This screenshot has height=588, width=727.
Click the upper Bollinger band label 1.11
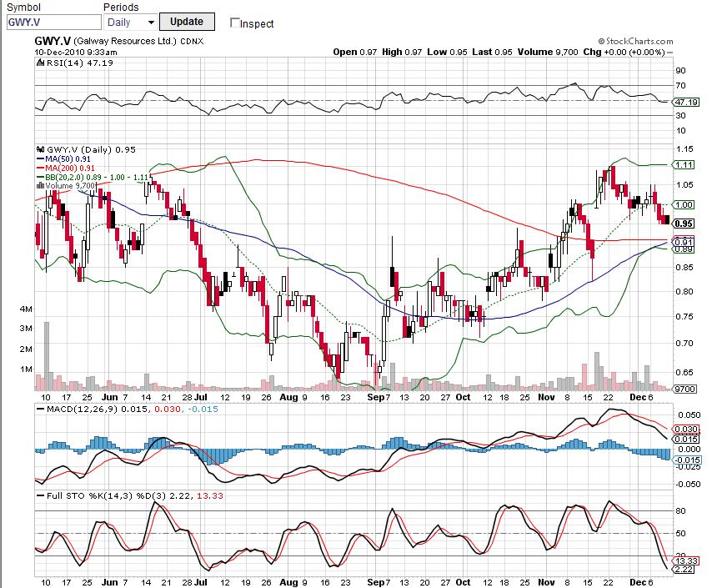pyautogui.click(x=684, y=164)
